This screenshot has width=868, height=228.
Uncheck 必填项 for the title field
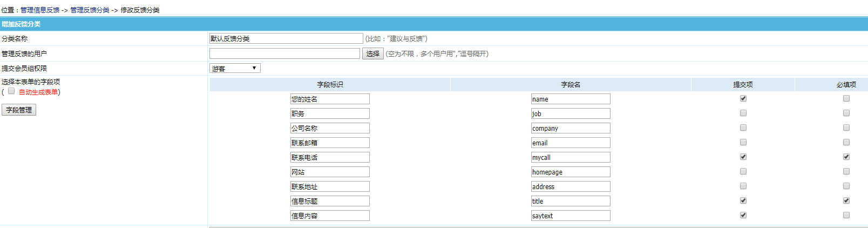point(846,200)
